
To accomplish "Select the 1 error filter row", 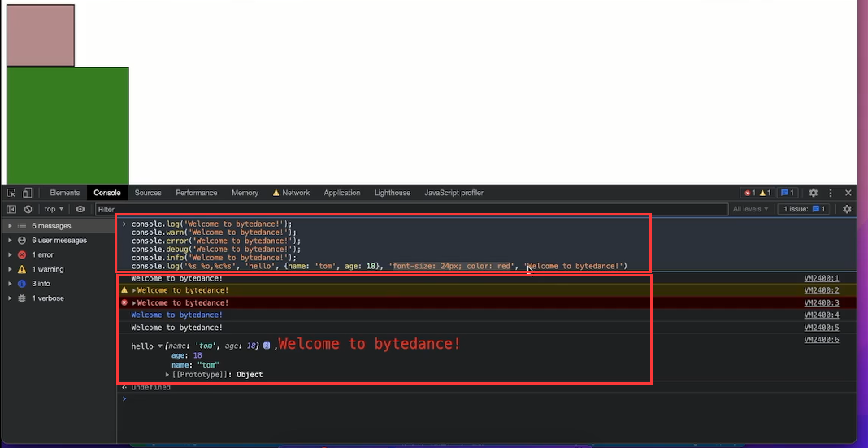I will [59, 254].
